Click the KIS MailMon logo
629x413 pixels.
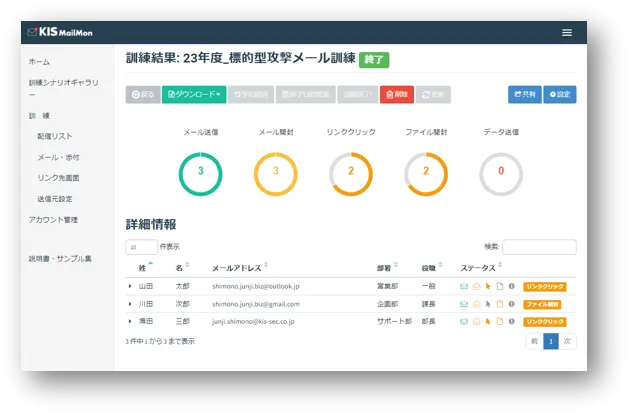click(60, 32)
